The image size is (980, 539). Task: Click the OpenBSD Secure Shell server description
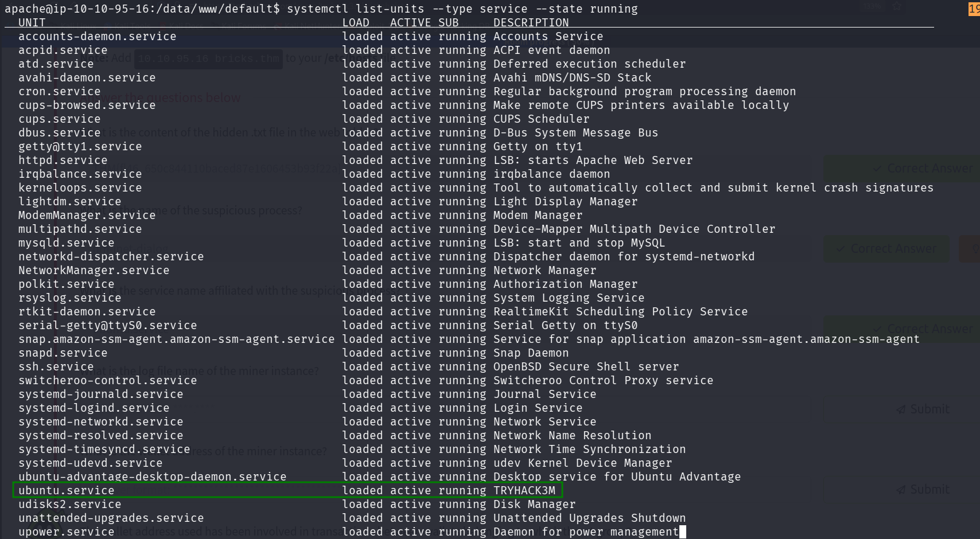[586, 366]
